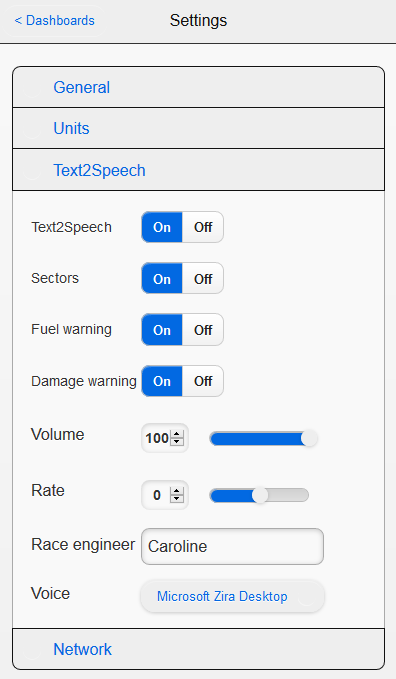The image size is (396, 679).
Task: Turn Damage warning off
Action: pyautogui.click(x=203, y=381)
